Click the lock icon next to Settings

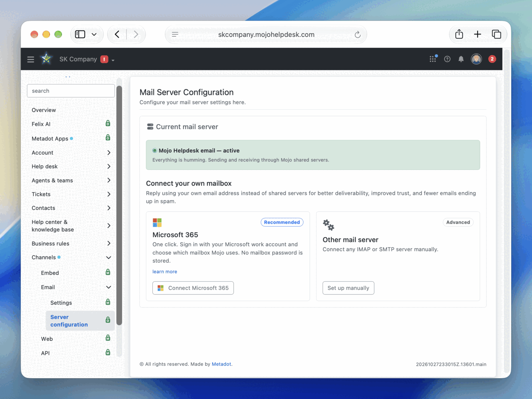[x=108, y=302]
